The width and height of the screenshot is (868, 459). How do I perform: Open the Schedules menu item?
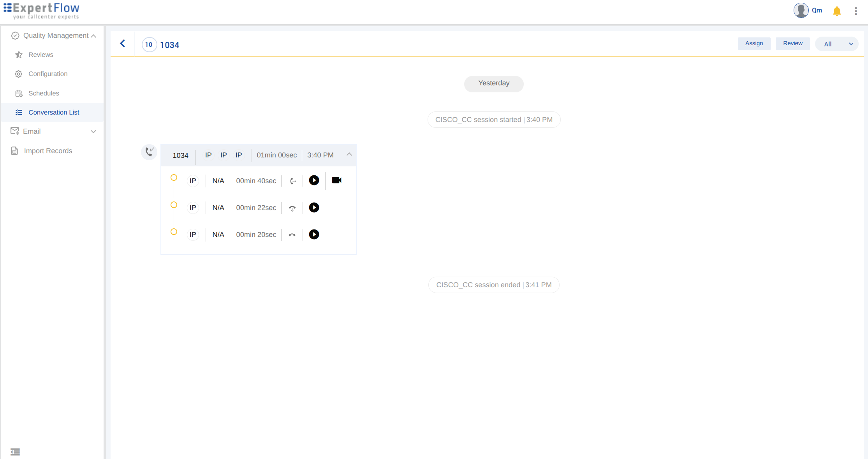(44, 93)
